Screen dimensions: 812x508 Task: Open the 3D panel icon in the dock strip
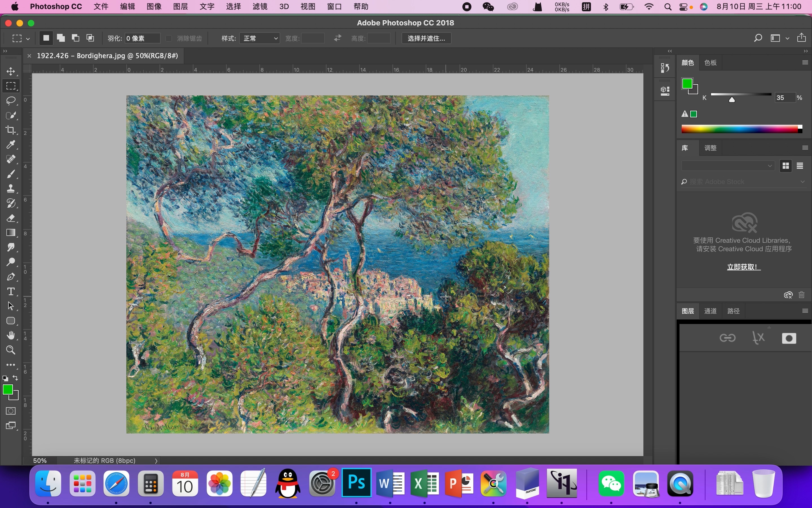(665, 91)
